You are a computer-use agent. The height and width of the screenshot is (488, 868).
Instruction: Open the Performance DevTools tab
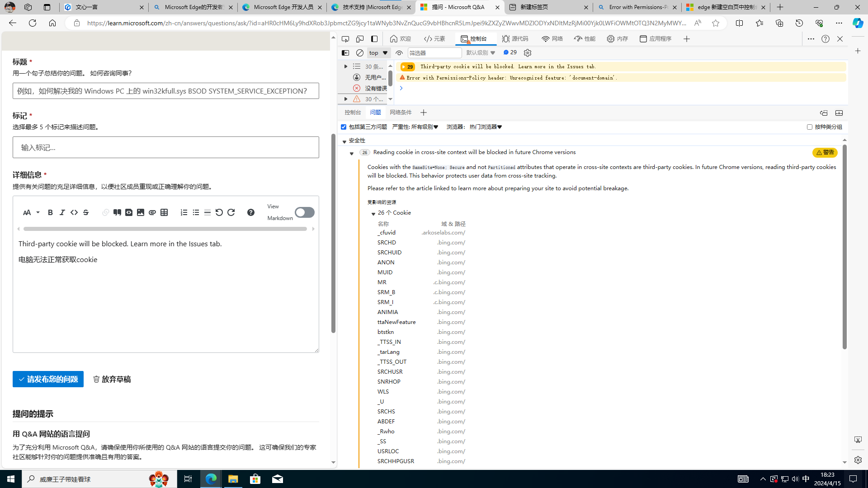coord(585,39)
